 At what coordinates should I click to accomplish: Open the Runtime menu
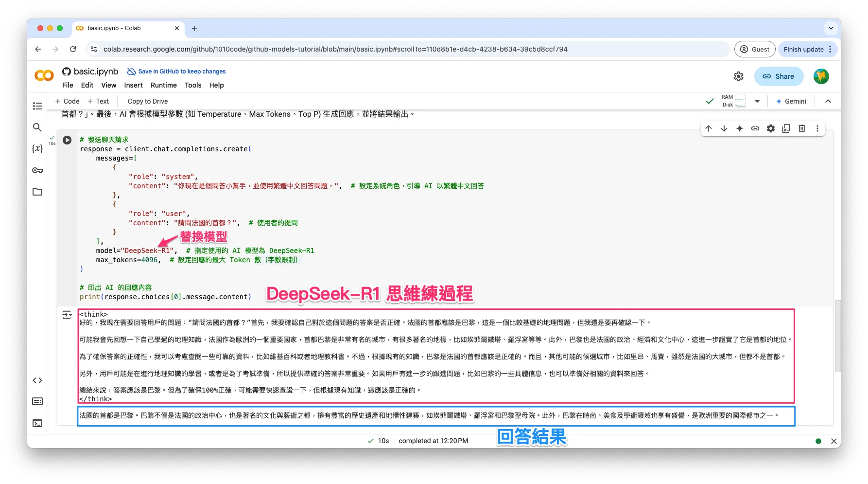click(x=163, y=85)
